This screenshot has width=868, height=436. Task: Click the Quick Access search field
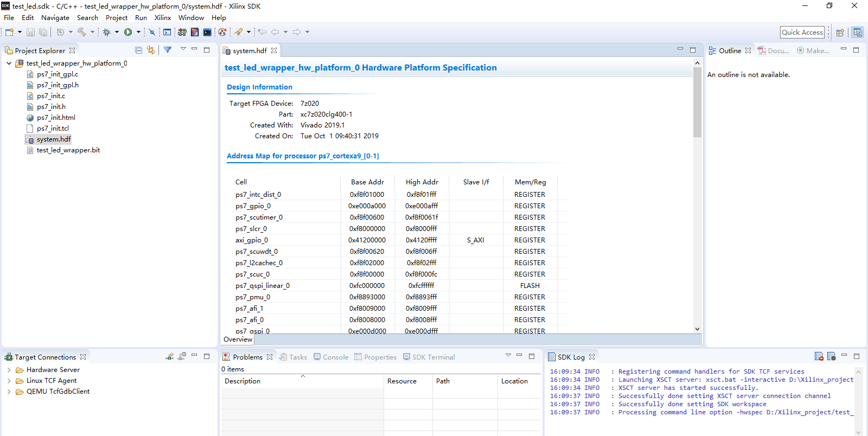[x=802, y=33]
